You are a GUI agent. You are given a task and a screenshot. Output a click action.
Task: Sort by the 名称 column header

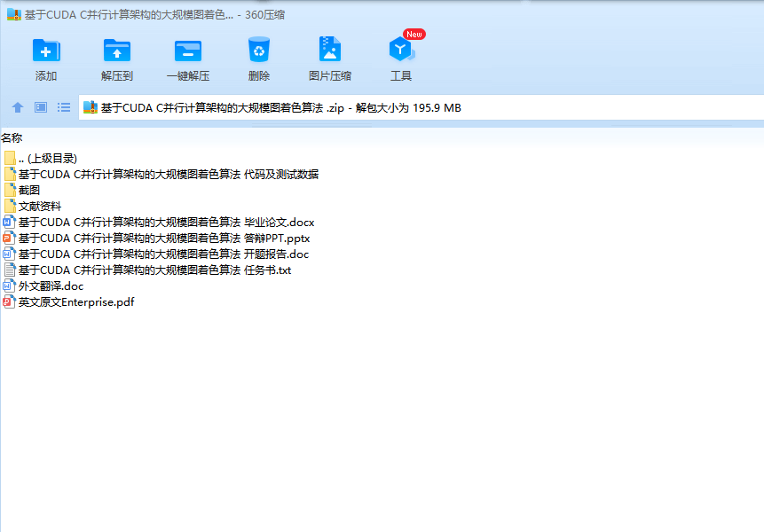[x=12, y=138]
